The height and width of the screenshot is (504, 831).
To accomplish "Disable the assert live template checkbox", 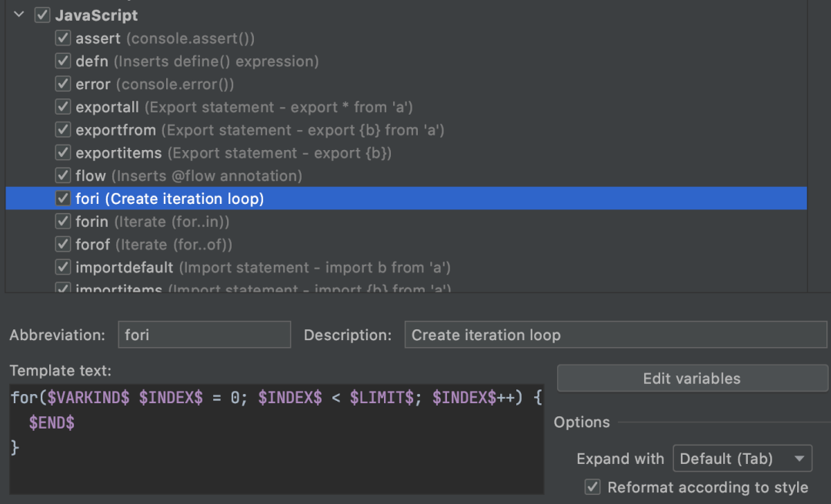I will click(x=63, y=38).
